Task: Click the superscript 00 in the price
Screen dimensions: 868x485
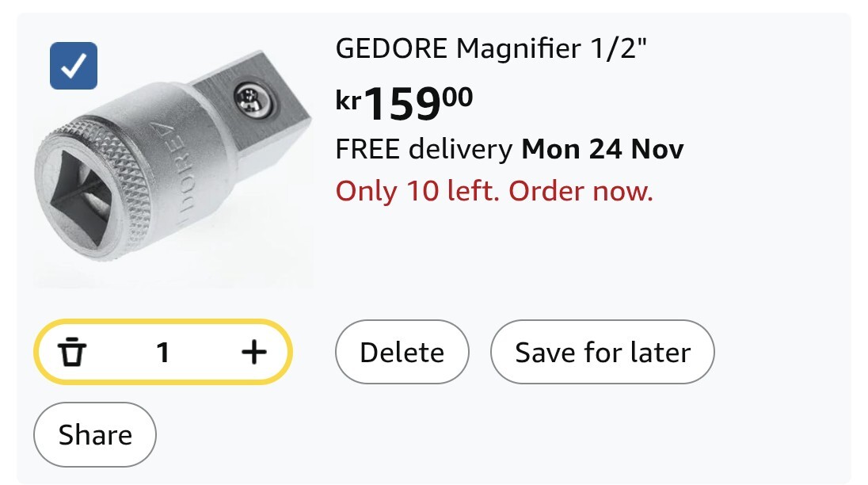Action: (457, 97)
